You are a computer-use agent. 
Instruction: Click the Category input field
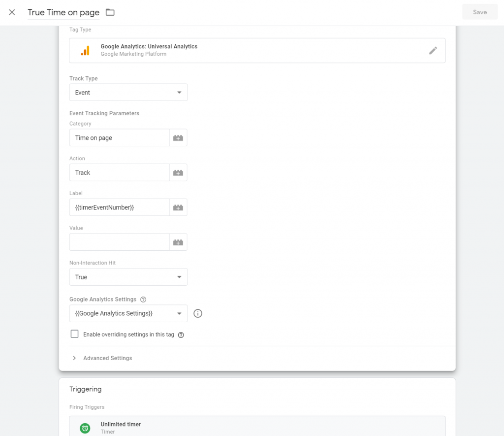click(x=119, y=138)
